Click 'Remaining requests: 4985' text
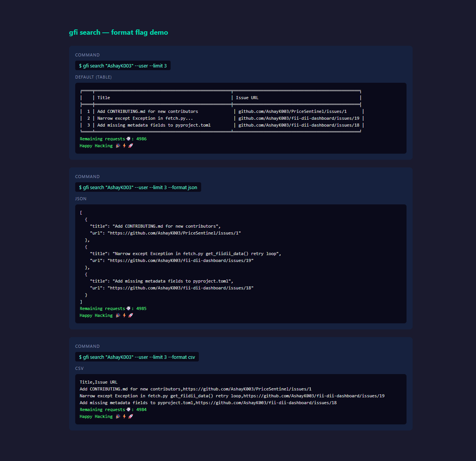The height and width of the screenshot is (461, 476). (113, 308)
